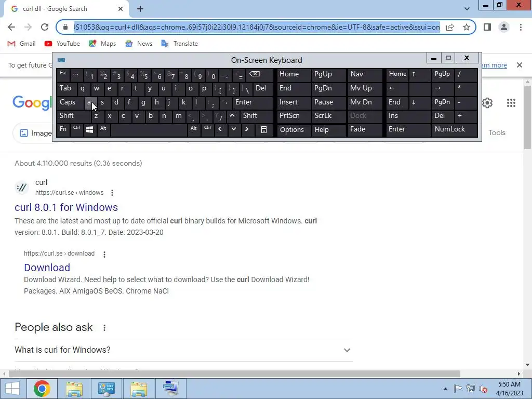Click the Tab key on the On-Screen Keyboard
532x399 pixels.
point(66,88)
